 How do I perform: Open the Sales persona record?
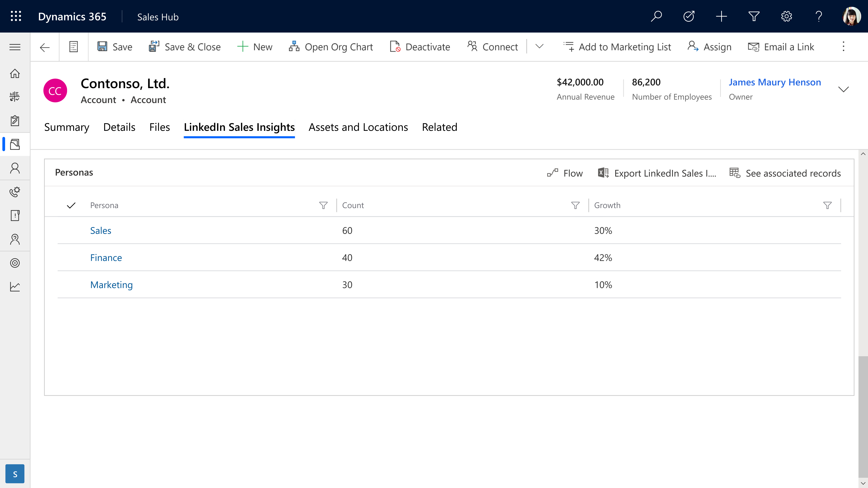click(100, 230)
